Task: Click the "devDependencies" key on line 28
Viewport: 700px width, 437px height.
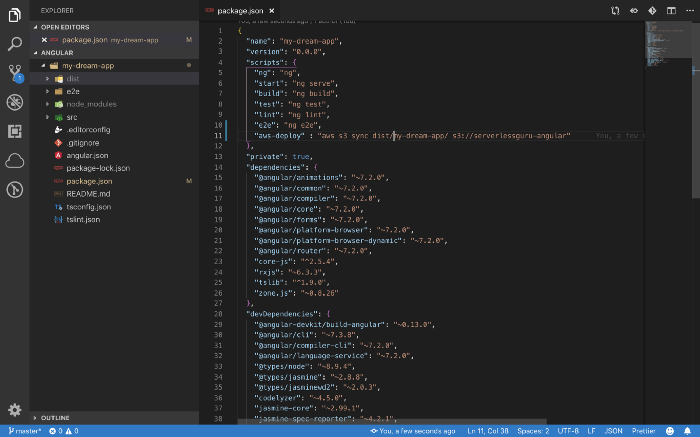Action: 283,314
